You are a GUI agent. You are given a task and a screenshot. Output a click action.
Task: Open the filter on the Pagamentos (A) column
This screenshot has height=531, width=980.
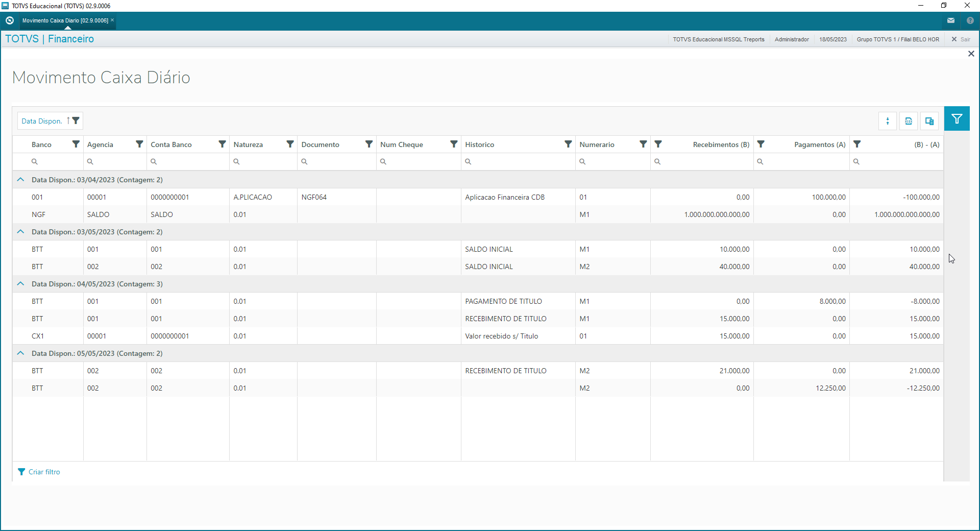761,144
